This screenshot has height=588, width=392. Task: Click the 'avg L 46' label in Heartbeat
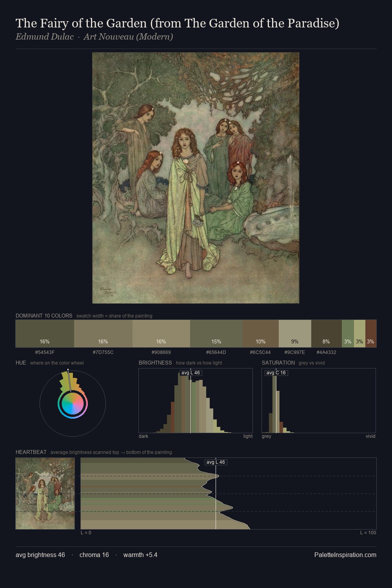point(216,462)
